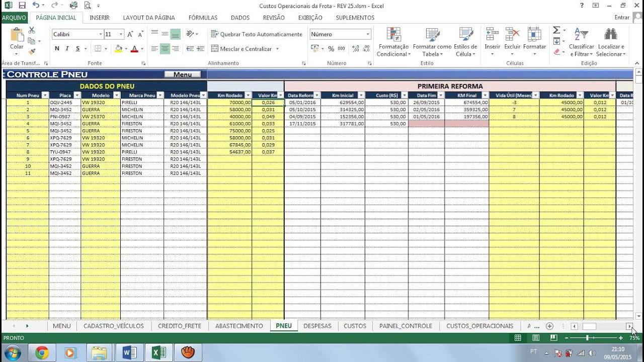Expand the Formatação Condicional menu
Viewport: 644px width, 362px height.
point(394,42)
